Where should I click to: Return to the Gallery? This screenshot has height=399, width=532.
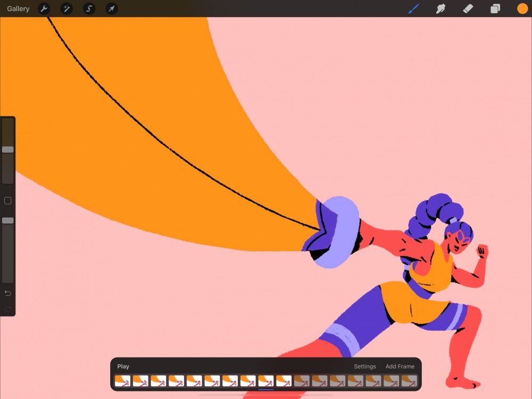click(18, 9)
